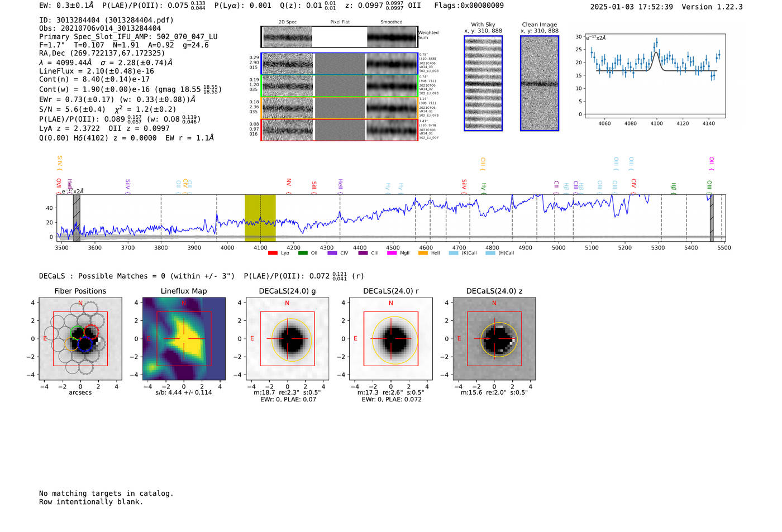Click the (K)CaII legend swatch
The height and width of the screenshot is (532, 782).
[454, 253]
